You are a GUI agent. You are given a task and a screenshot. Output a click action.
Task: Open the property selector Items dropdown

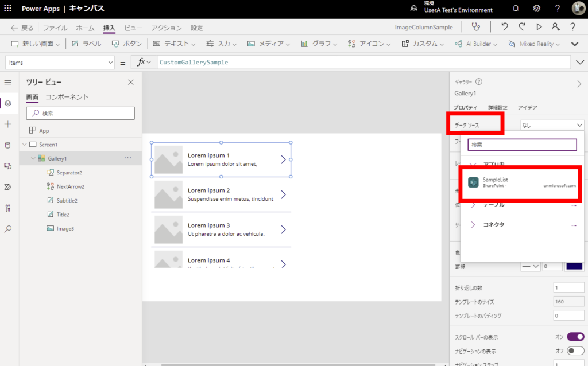coord(60,62)
